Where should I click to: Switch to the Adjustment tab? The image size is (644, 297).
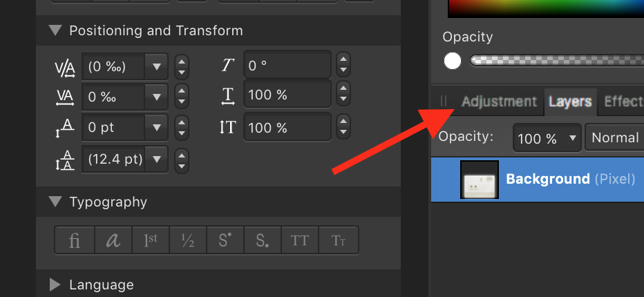(x=500, y=102)
